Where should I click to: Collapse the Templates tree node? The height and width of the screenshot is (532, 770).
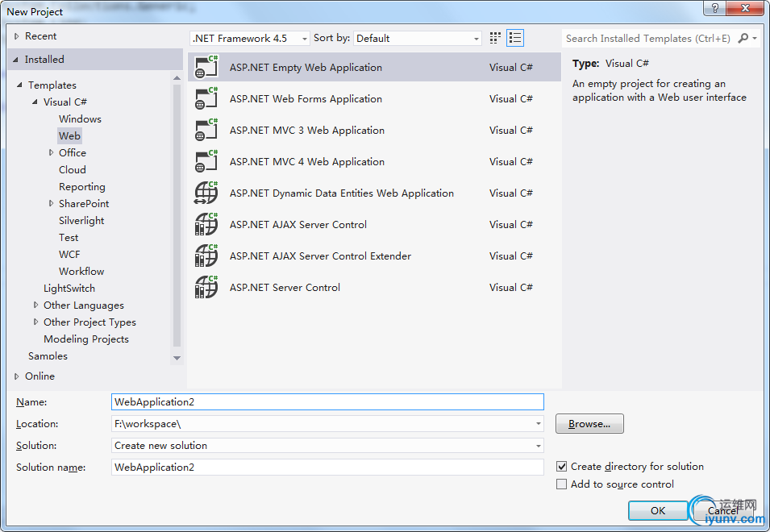19,85
